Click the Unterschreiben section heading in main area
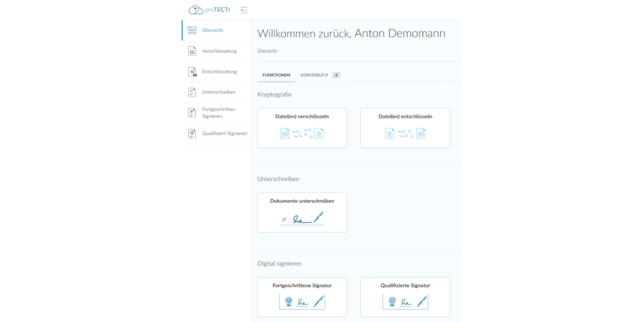 click(278, 179)
